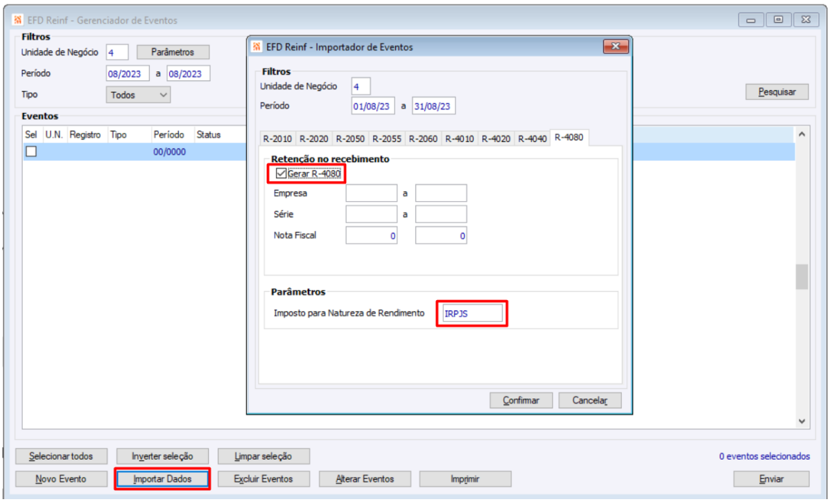Click the EFD Reinf Gerenciador window app icon

[x=18, y=20]
